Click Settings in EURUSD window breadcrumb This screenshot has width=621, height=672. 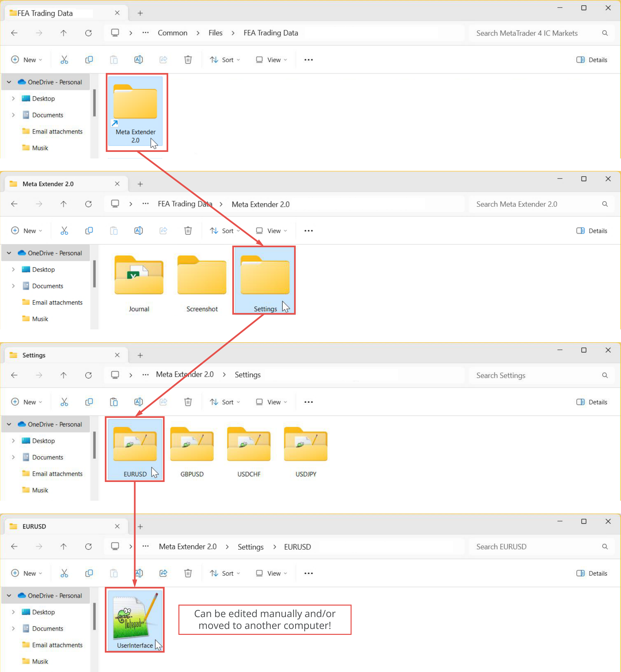[250, 547]
